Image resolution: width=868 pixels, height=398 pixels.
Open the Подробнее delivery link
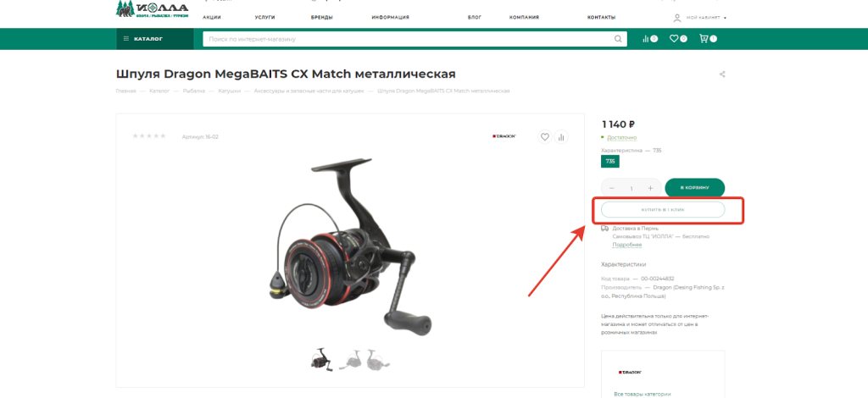coord(626,245)
